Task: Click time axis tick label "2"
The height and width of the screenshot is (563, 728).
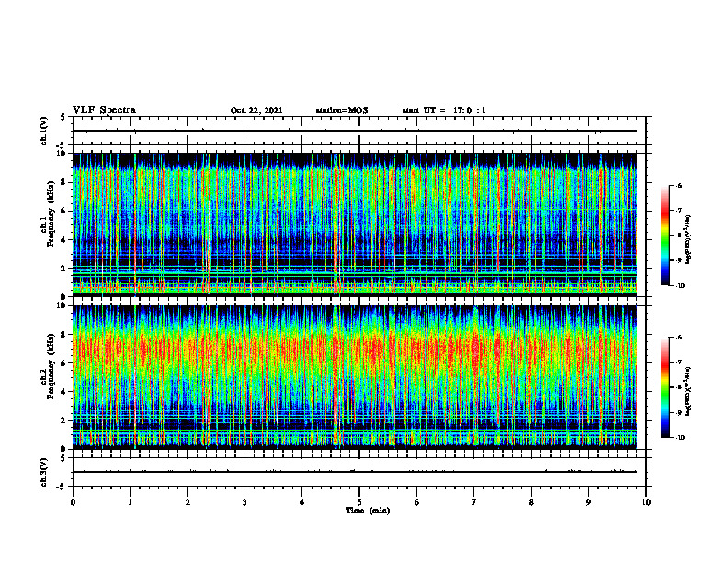Action: pyautogui.click(x=188, y=502)
